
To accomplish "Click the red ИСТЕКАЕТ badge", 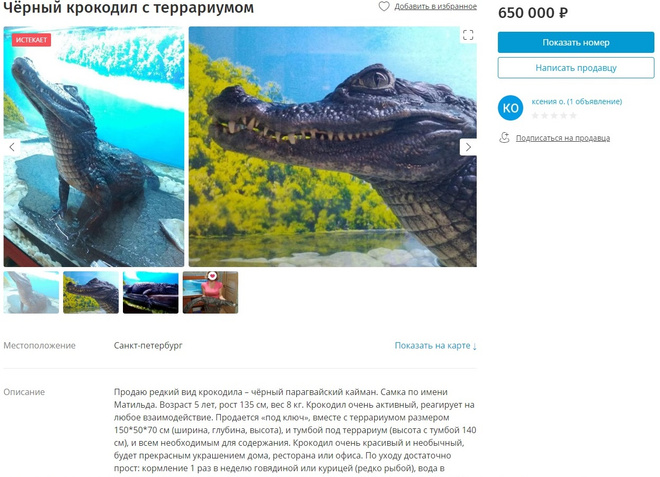I will point(32,40).
